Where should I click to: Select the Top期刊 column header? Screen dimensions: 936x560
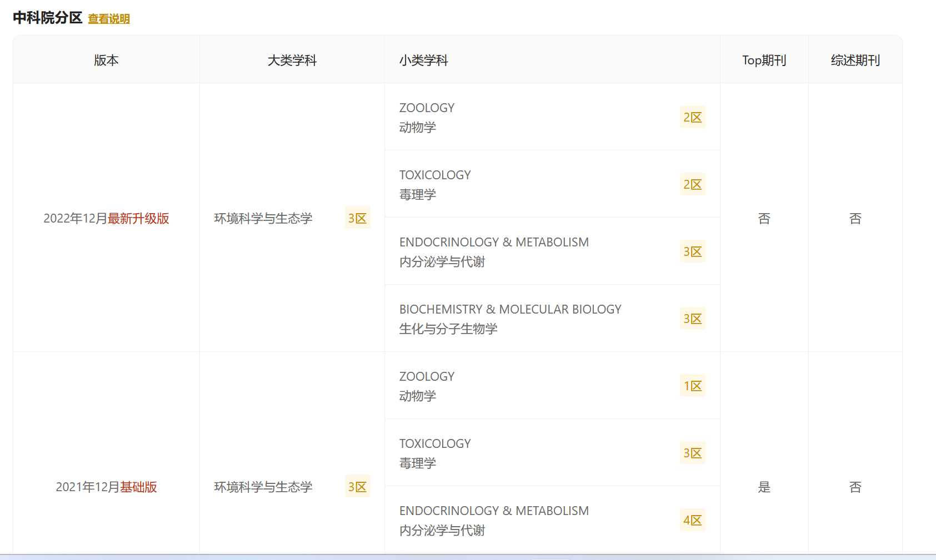coord(764,60)
